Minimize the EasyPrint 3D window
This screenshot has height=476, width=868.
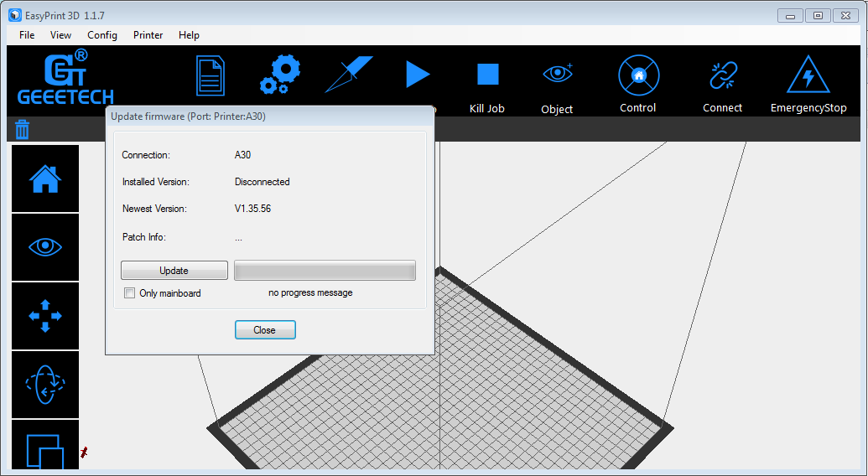pyautogui.click(x=790, y=15)
